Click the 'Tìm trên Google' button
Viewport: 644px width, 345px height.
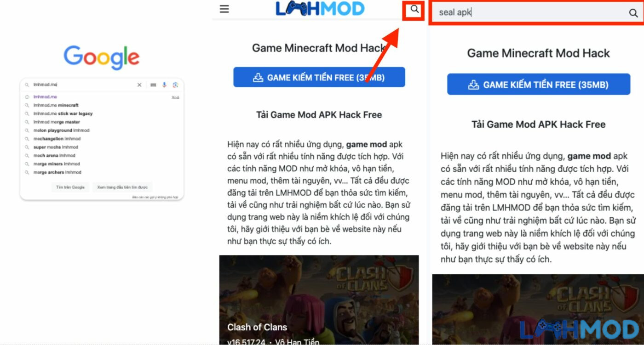coord(70,187)
